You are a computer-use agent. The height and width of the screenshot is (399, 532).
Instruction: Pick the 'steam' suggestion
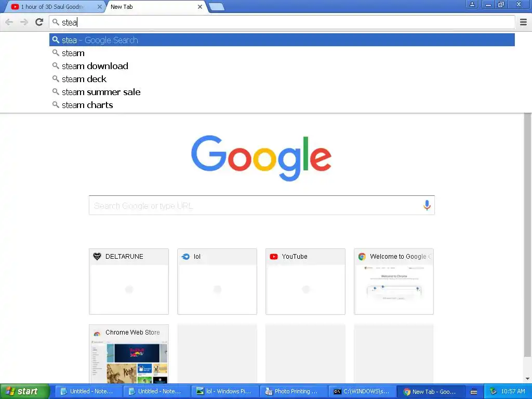coord(282,53)
